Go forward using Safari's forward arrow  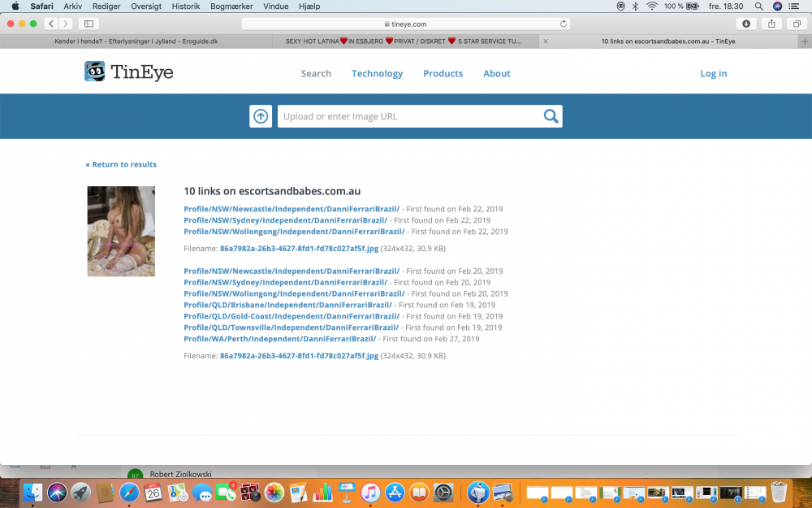(65, 24)
